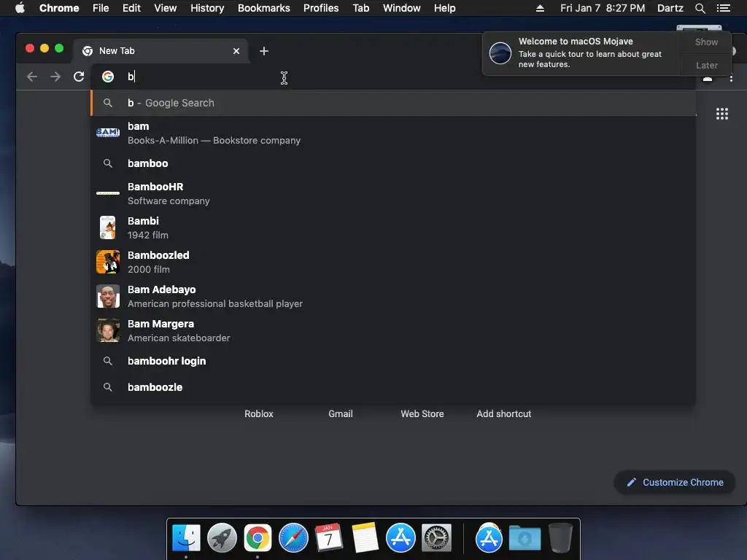Reload the page with refresh icon

click(79, 77)
